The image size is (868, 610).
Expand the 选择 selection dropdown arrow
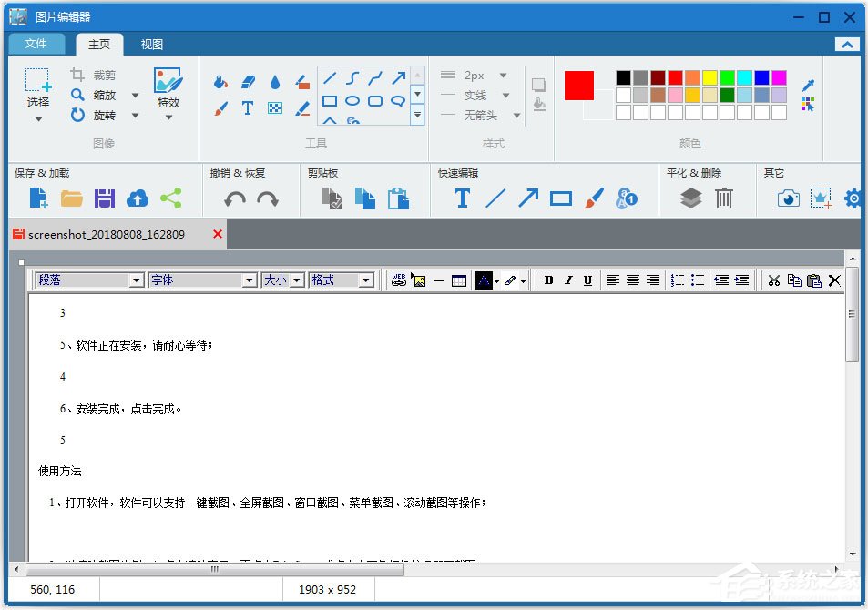38,119
